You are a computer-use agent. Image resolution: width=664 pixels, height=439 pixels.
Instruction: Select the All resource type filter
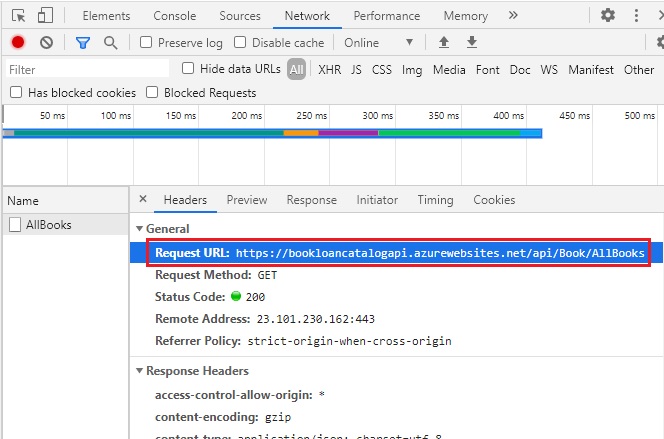(296, 69)
